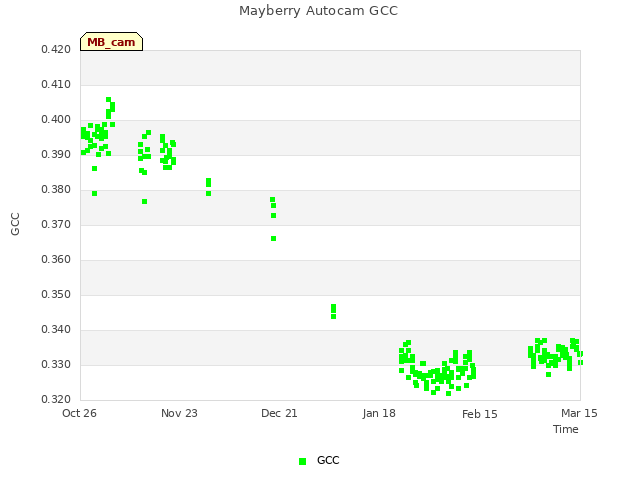This screenshot has height=480, width=640.
Task: Click the 0.370 y-axis value
Action: [56, 224]
